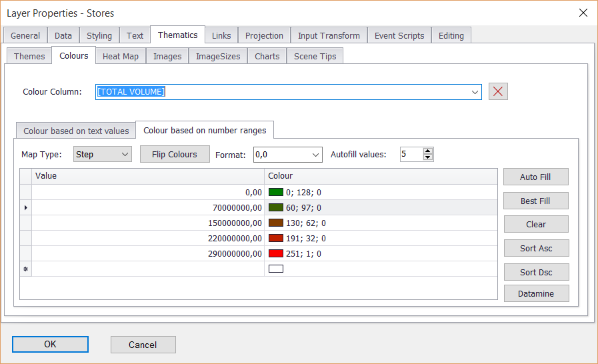Click the 150000000,00 value cell
598x364 pixels.
coord(148,223)
